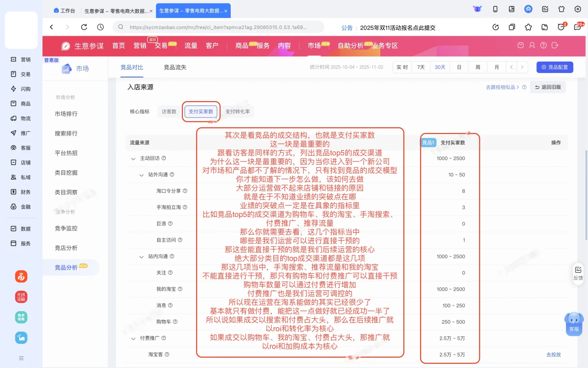The height and width of the screenshot is (368, 588).
Task: Select the 访客数 metric option
Action: [169, 112]
